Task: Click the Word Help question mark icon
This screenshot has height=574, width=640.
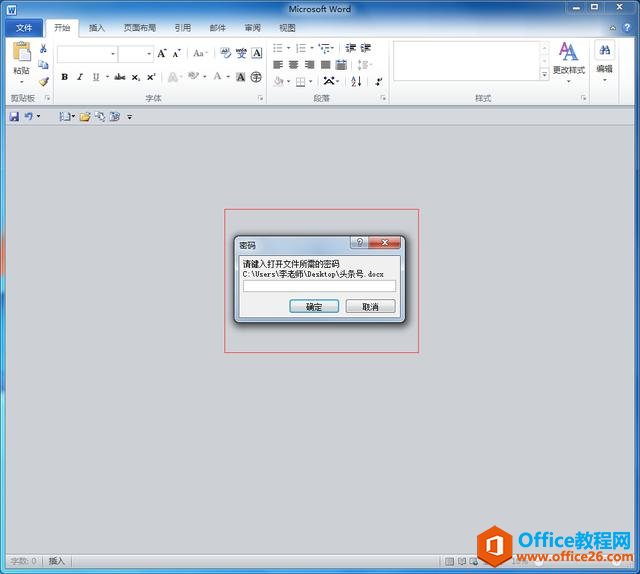Action: pos(627,27)
